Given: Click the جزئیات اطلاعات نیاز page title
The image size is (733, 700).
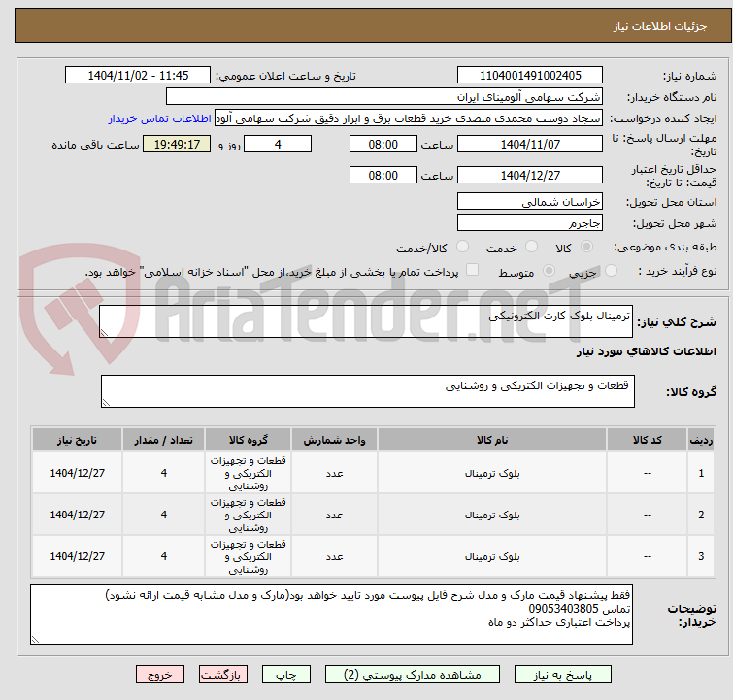Looking at the screenshot, I should (660, 26).
